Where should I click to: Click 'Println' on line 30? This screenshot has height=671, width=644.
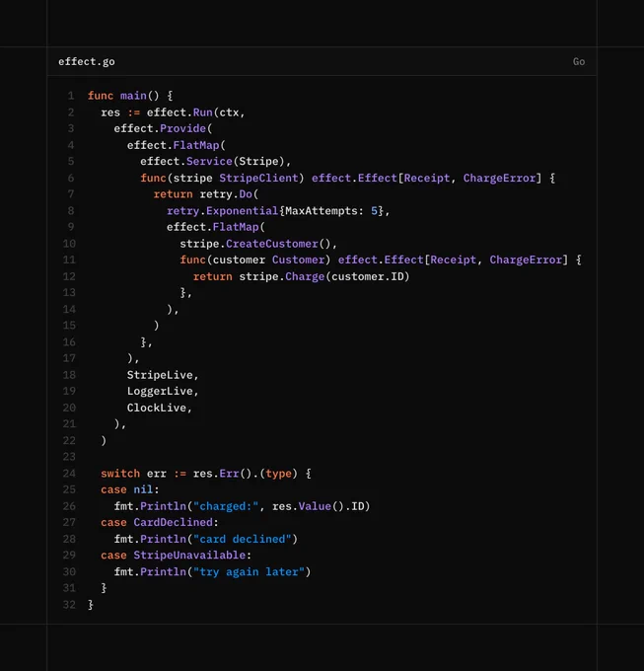pos(163,572)
